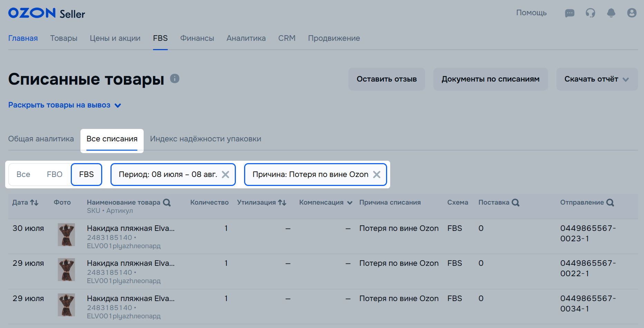This screenshot has height=328, width=644.
Task: Click Документы по списаниям button
Action: point(491,79)
